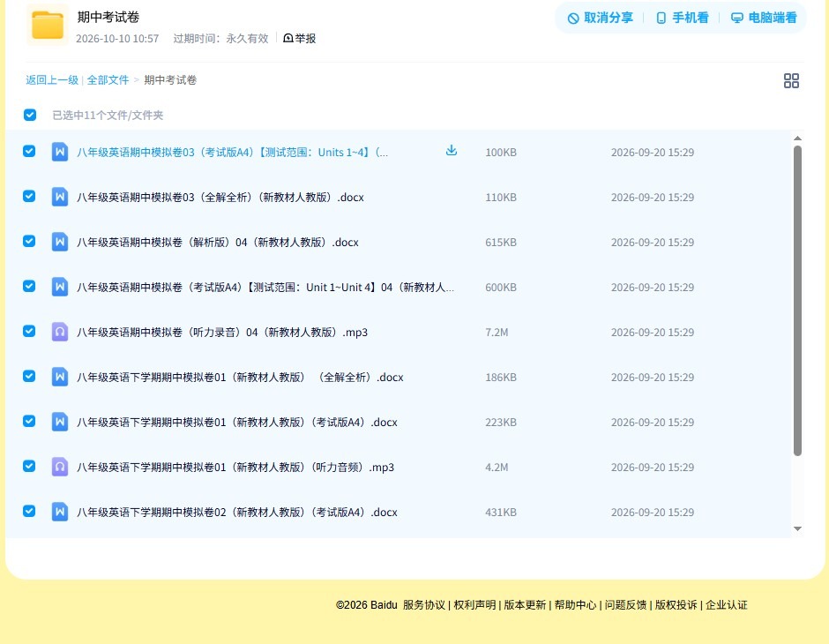Screen dimensions: 829x644
Task: Click the file list scroll-up arrow
Action: (x=797, y=138)
